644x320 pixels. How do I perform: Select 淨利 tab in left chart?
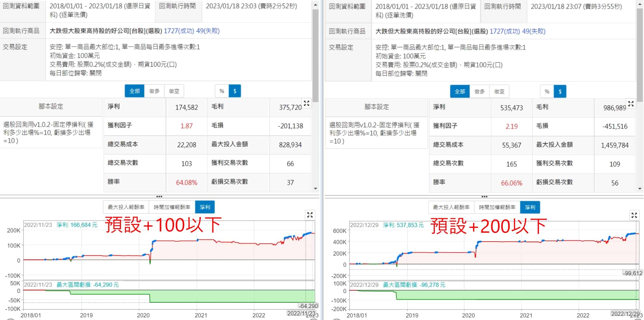pyautogui.click(x=205, y=207)
